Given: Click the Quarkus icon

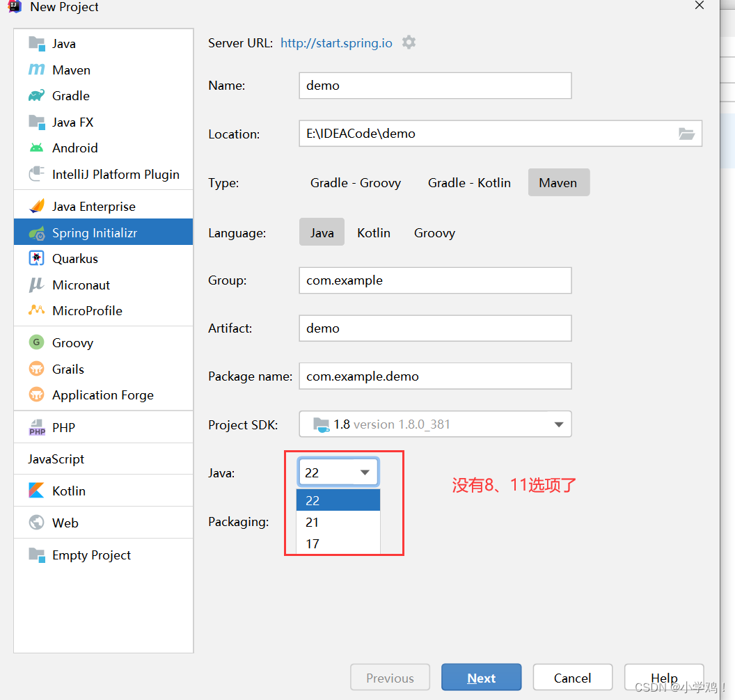Looking at the screenshot, I should (37, 259).
